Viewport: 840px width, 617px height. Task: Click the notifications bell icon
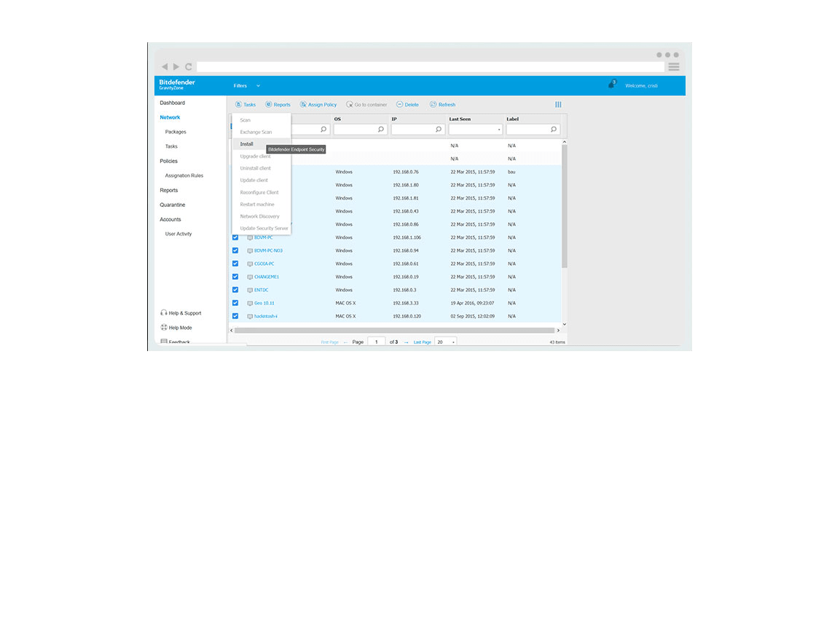(612, 85)
